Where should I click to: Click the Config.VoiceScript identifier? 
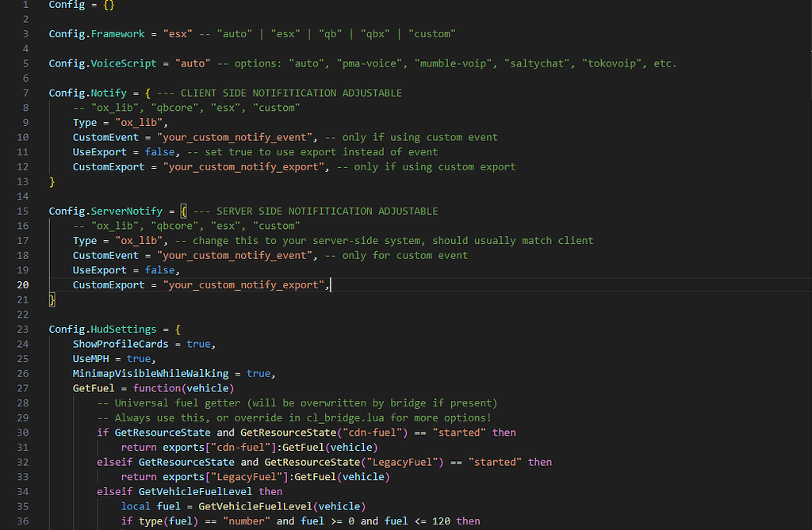coord(102,63)
